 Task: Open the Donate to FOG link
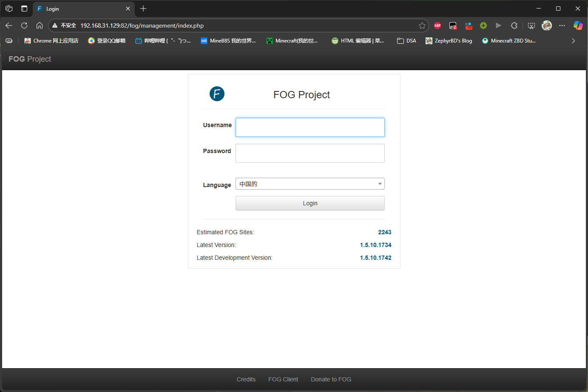click(331, 379)
